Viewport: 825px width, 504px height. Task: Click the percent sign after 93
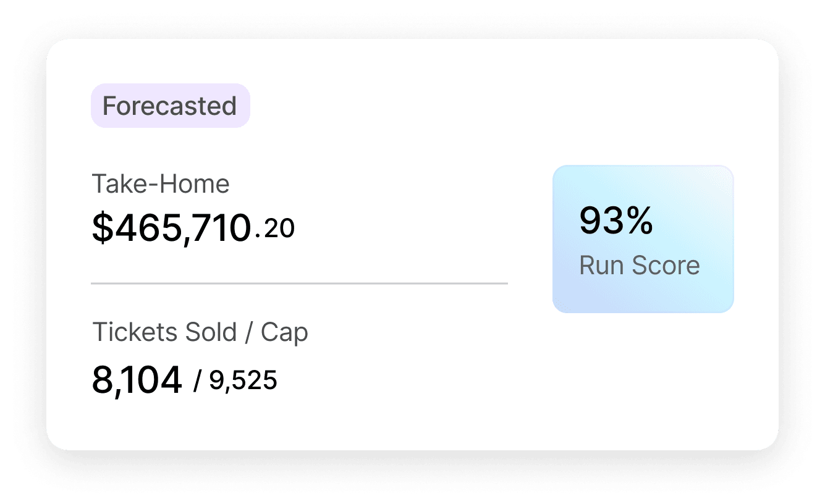tap(637, 221)
